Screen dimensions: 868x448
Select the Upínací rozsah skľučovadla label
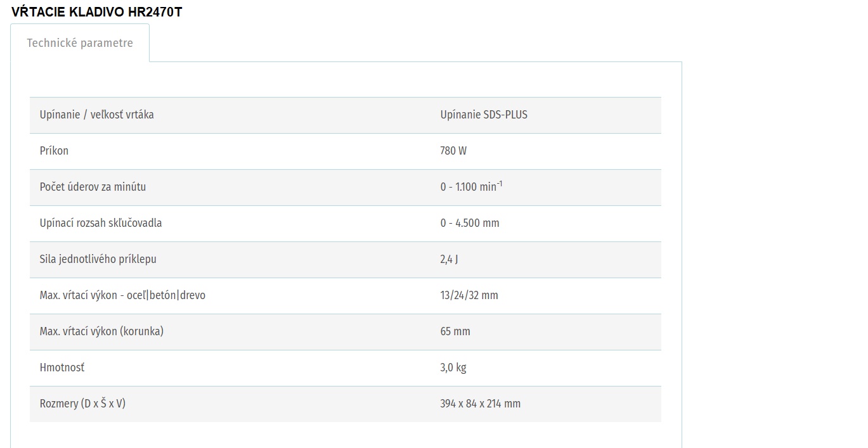pos(101,223)
